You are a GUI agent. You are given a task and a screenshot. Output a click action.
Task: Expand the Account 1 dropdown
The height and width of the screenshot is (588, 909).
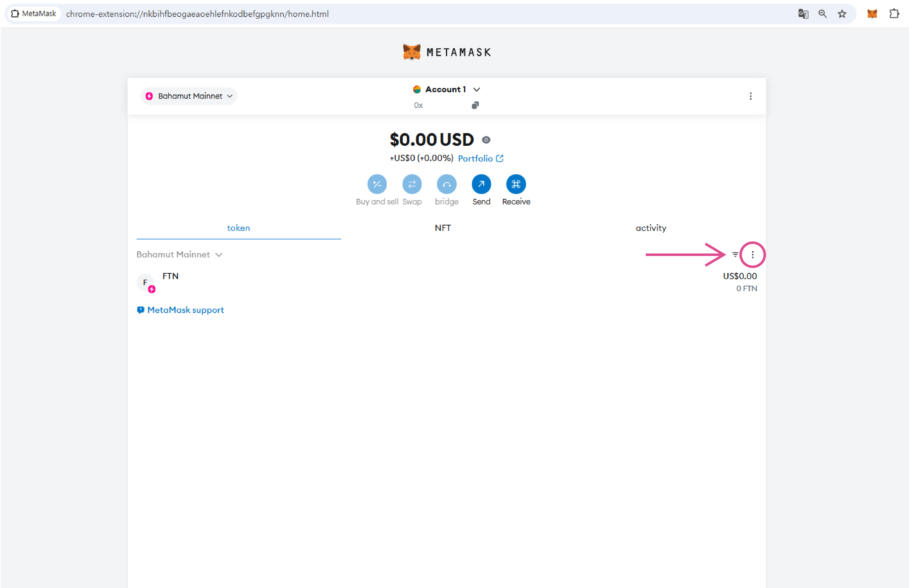[x=477, y=89]
